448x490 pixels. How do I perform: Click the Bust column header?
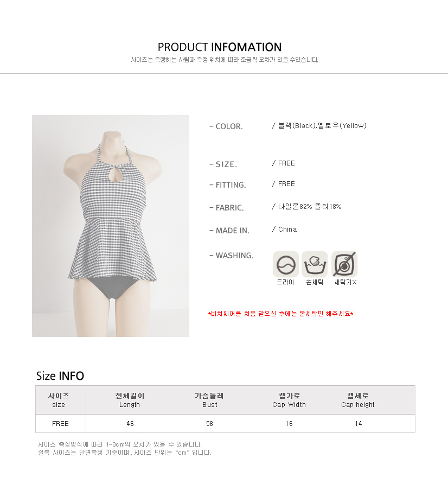(209, 400)
